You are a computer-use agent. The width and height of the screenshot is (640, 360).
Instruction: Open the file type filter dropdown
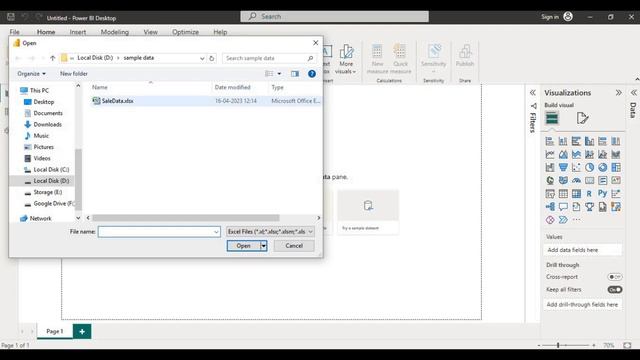pos(311,232)
